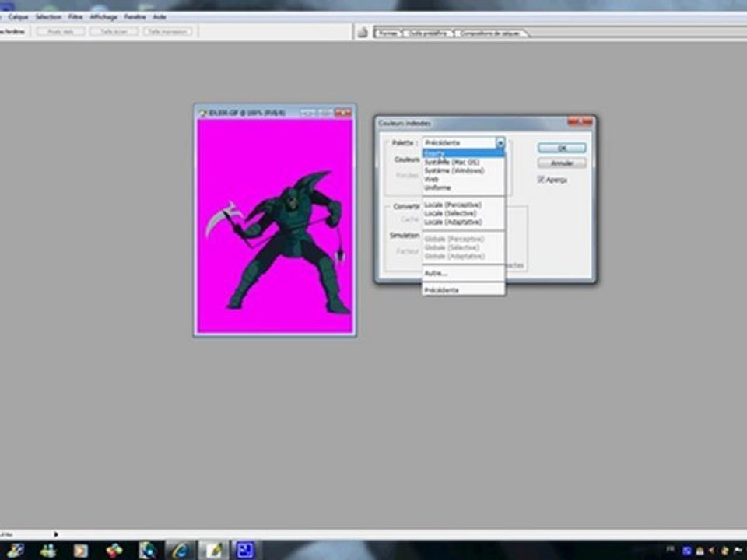Choose Uniforme palette option
The image size is (747, 560).
tap(463, 187)
